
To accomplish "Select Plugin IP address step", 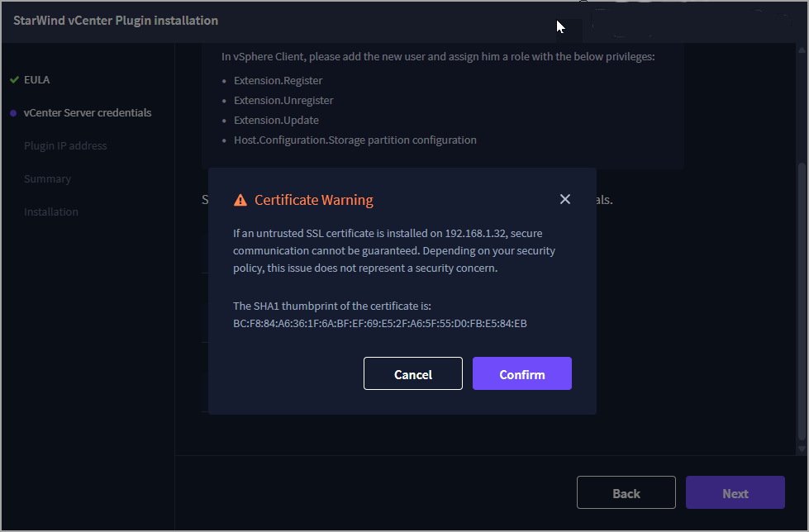I will pyautogui.click(x=65, y=146).
